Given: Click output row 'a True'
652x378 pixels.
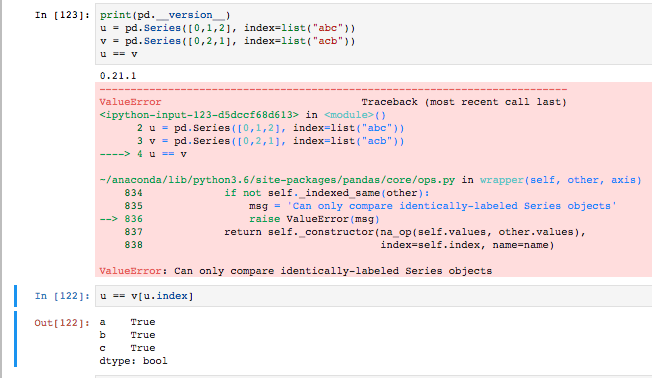Looking at the screenshot, I should click(x=127, y=322).
